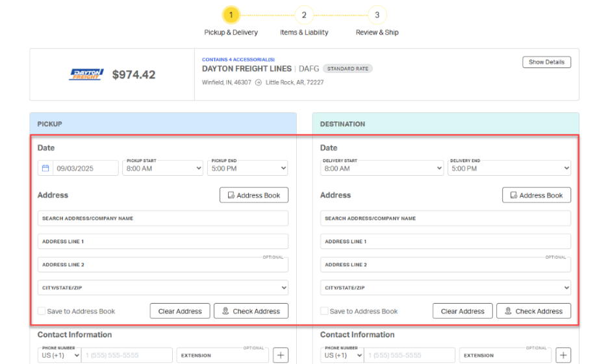
Task: Open the pickup date calendar icon
Action: 45,168
